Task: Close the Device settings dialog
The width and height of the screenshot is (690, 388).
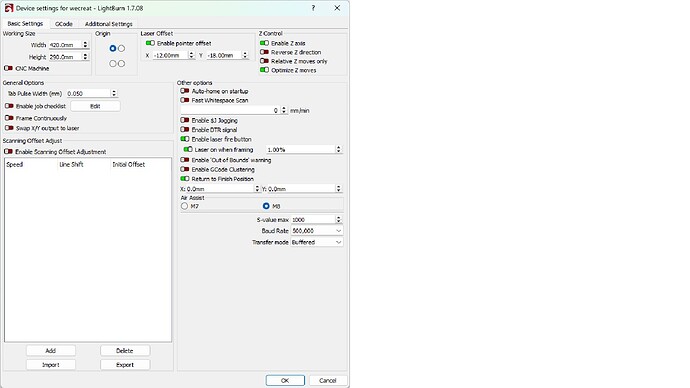Action: tap(337, 8)
